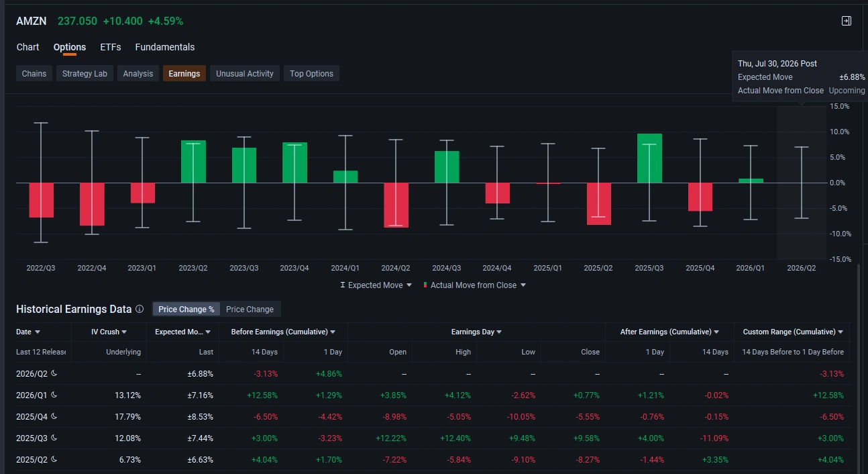Open Chains sub-tab

click(34, 74)
